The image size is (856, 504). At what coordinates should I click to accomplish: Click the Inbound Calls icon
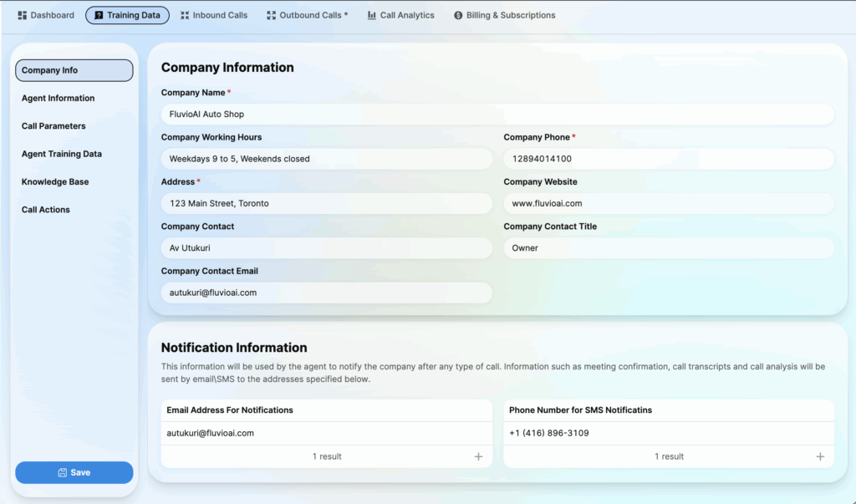(x=185, y=15)
